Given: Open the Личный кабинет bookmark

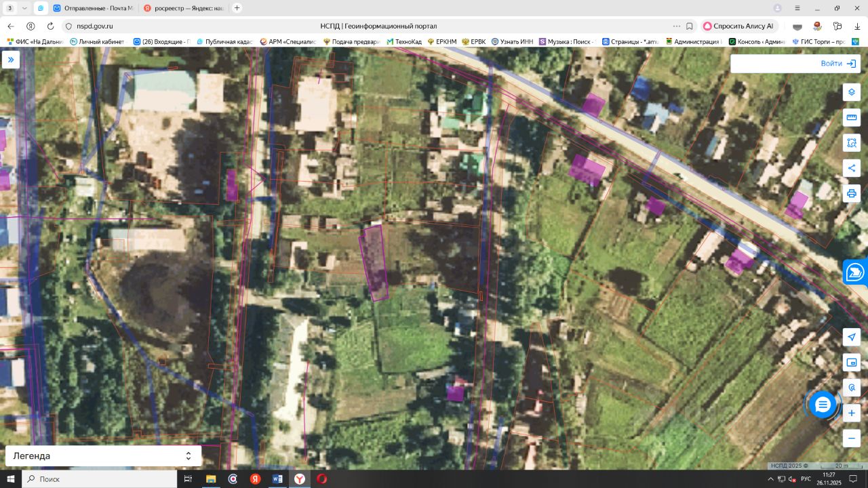Looking at the screenshot, I should [x=97, y=41].
